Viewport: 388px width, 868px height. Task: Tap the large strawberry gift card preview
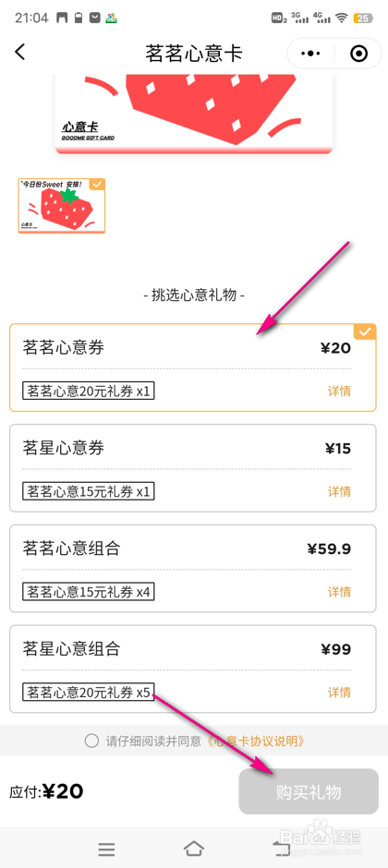pyautogui.click(x=195, y=114)
